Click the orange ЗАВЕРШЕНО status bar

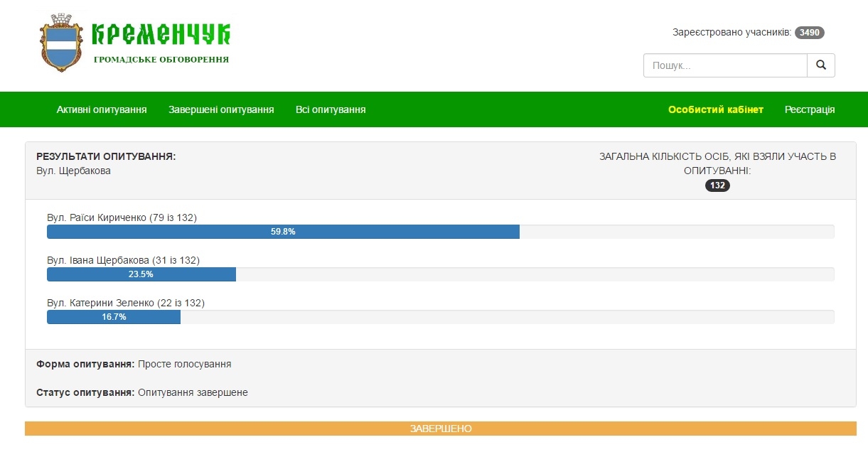click(441, 429)
